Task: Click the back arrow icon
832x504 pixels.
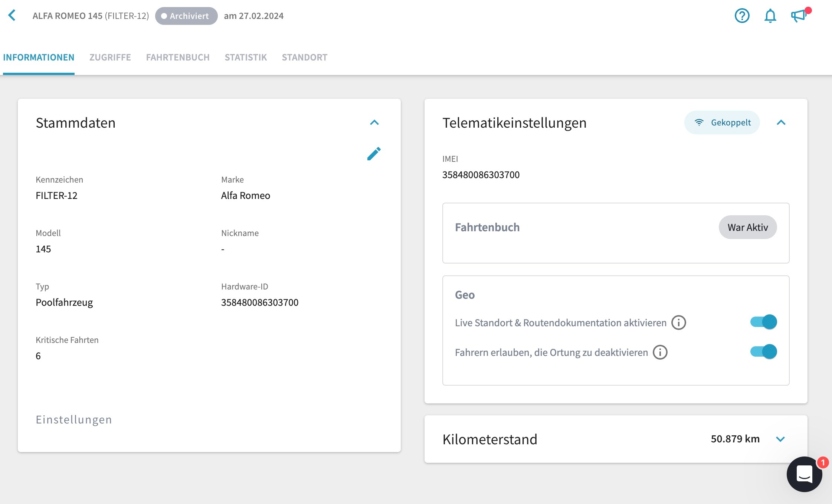Action: [x=12, y=16]
